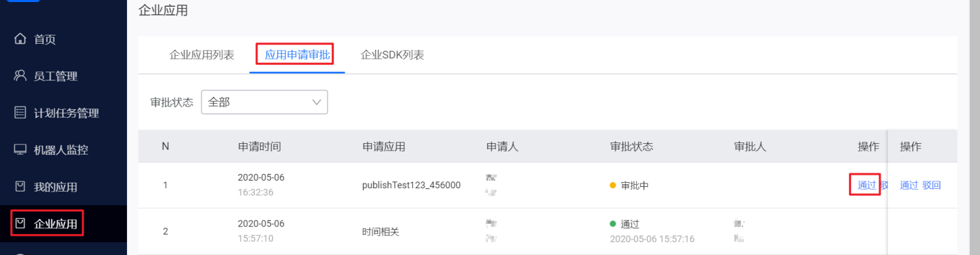This screenshot has height=255, width=980.
Task: Click 通过 in the fixed right 操作 column
Action: point(909,185)
